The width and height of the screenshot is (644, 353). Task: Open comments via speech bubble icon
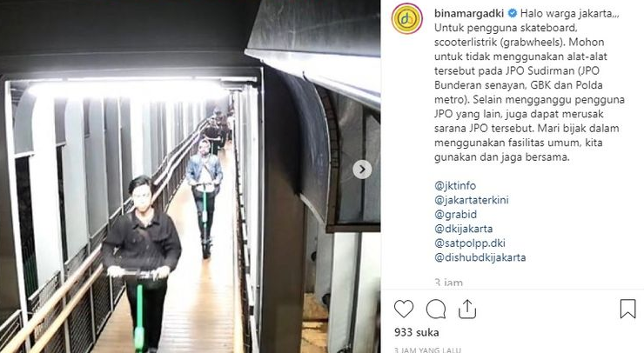436,309
